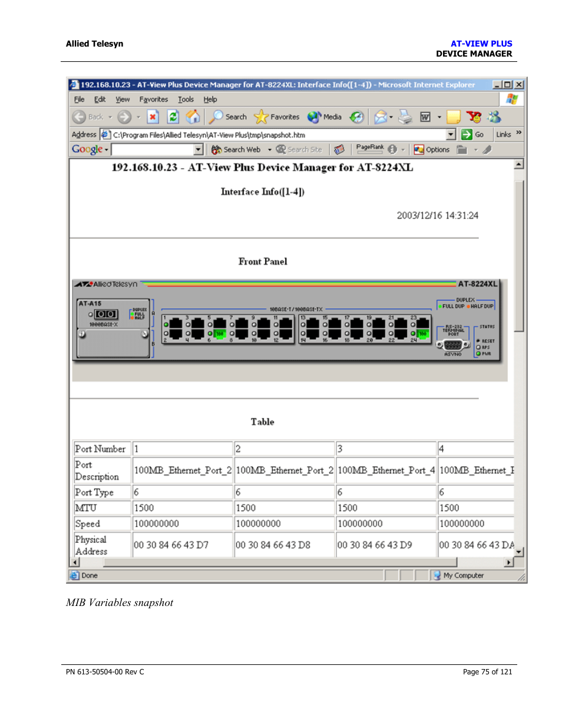Expand the Google search box dropdown
Screen dimensions: 562x728
(199, 150)
